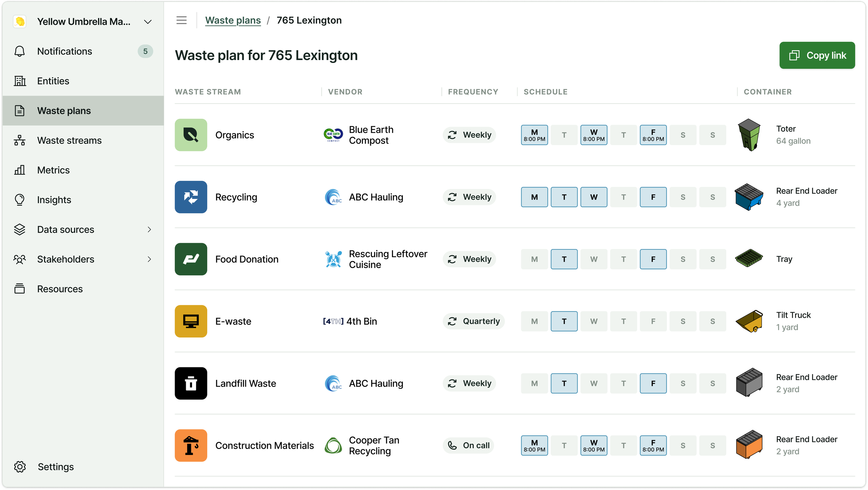Screen dimensions: 868x490
Task: Click the Waste Stream column header
Action: pos(208,92)
